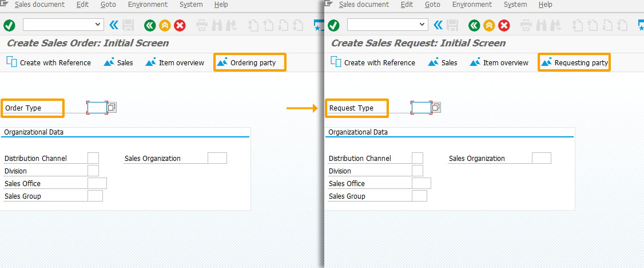Click Division field in Sales Request window
Image resolution: width=644 pixels, height=268 pixels.
[x=418, y=171]
